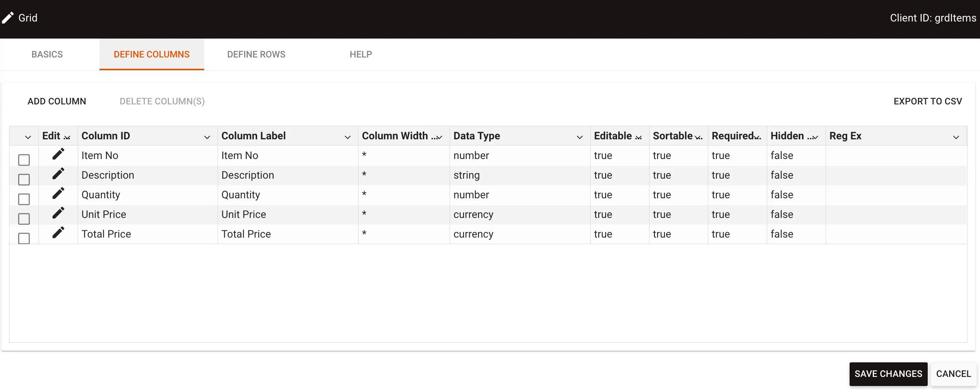
Task: Switch to the BASICS tab
Action: 46,54
